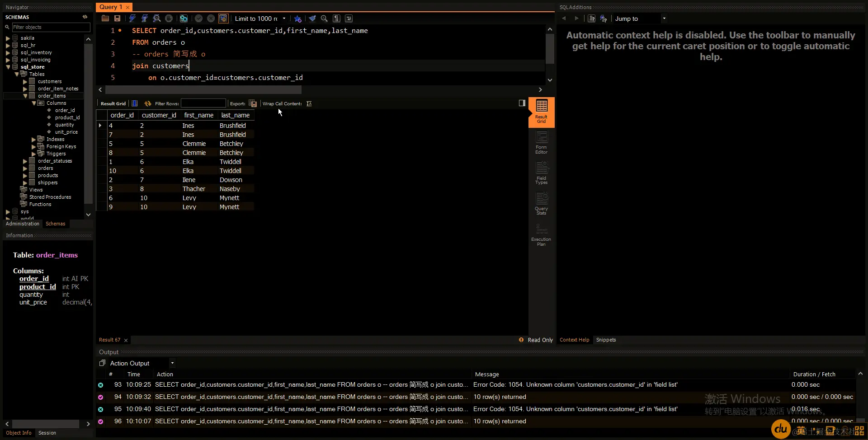Toggle word wrapping in the SQL editor
Viewport: 868px width, 440px height.
[x=349, y=19]
